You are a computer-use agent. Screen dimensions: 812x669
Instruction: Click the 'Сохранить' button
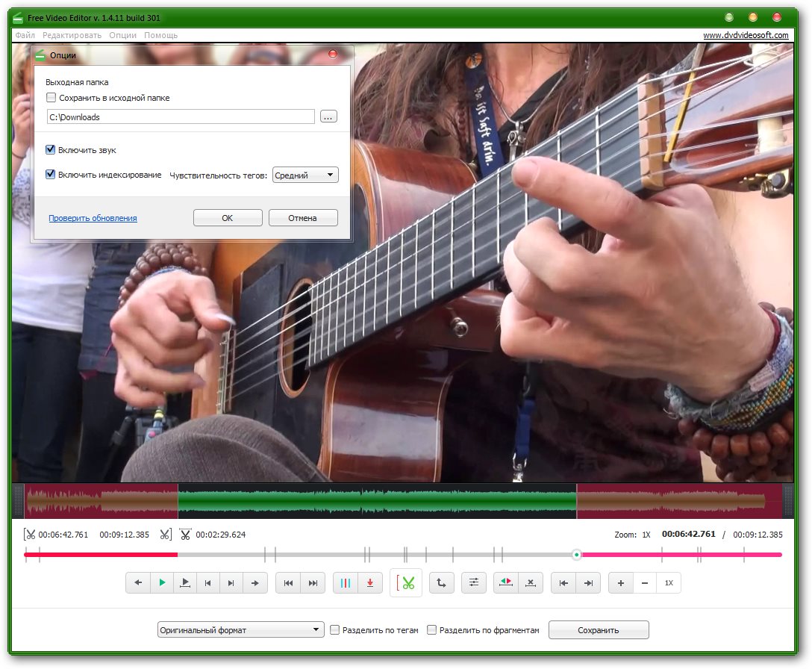(x=598, y=630)
